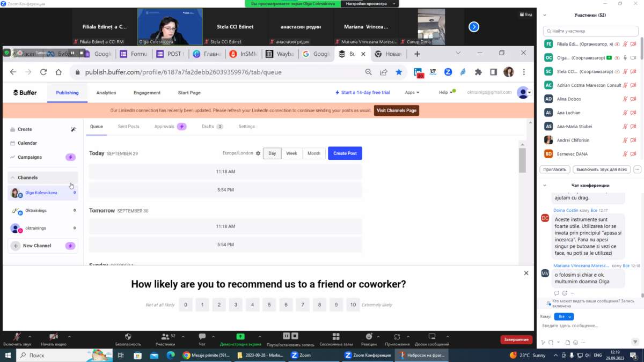Switch to InSMM browser tab
This screenshot has height=362, width=644.
[244, 54]
